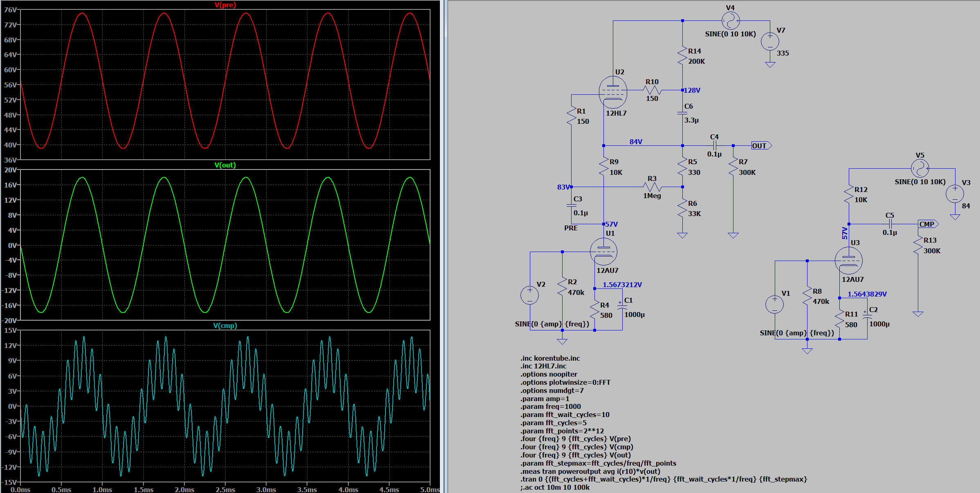Click the .four directive for V(pre)
The width and height of the screenshot is (980, 493).
(576, 439)
